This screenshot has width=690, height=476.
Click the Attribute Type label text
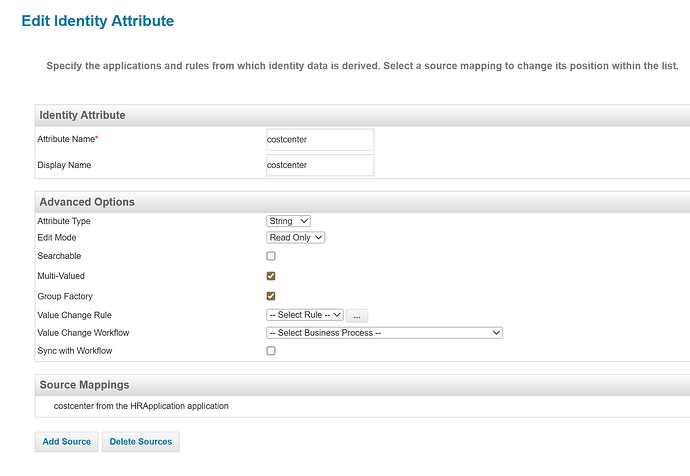[x=71, y=221]
